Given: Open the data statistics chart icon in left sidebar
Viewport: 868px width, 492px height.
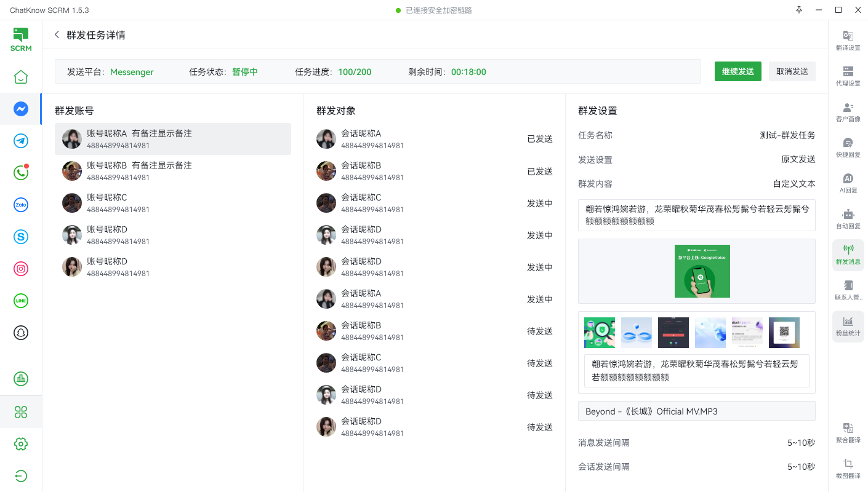Looking at the screenshot, I should (x=21, y=379).
